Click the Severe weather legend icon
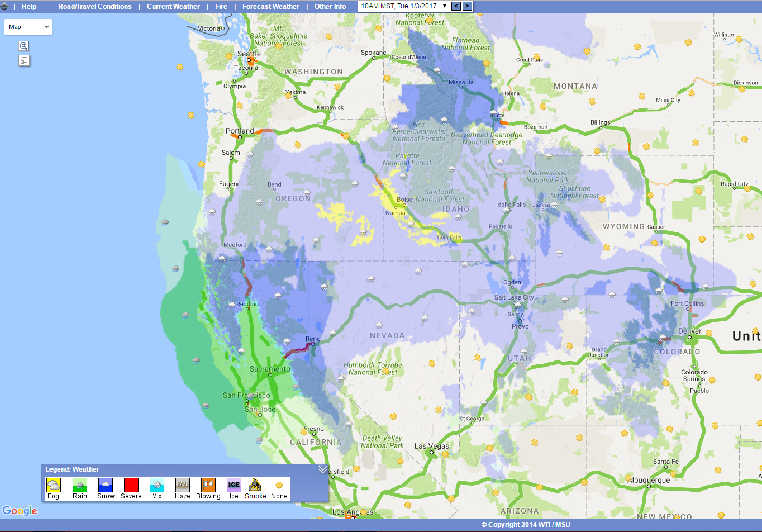This screenshot has height=532, width=762. 131,486
